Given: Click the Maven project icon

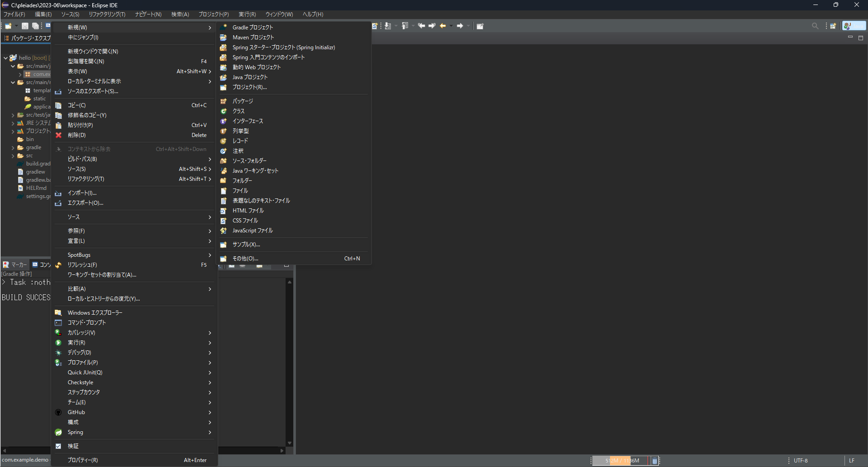Looking at the screenshot, I should 223,38.
